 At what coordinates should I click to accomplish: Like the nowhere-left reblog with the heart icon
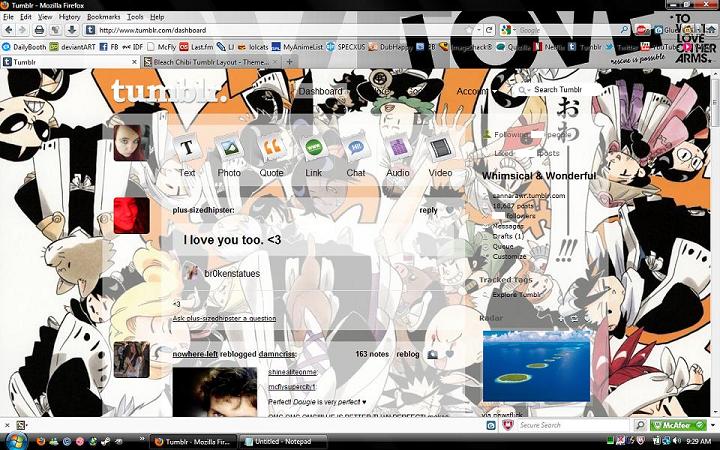point(450,354)
